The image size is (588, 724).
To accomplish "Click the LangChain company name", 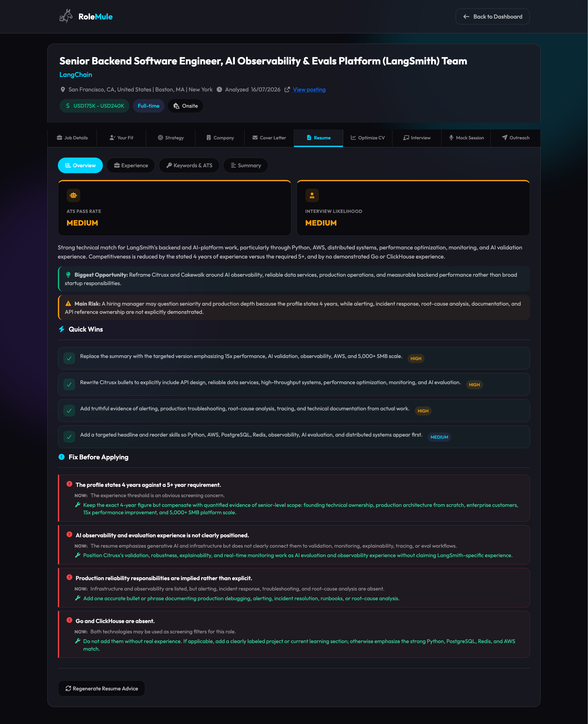I will tap(76, 75).
